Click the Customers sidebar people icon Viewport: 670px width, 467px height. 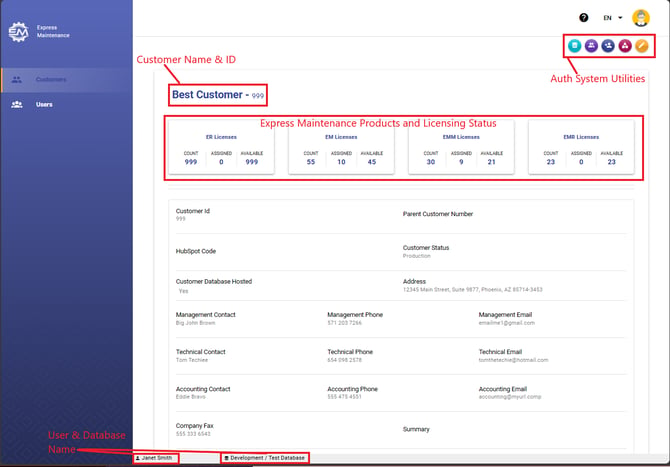(x=17, y=79)
